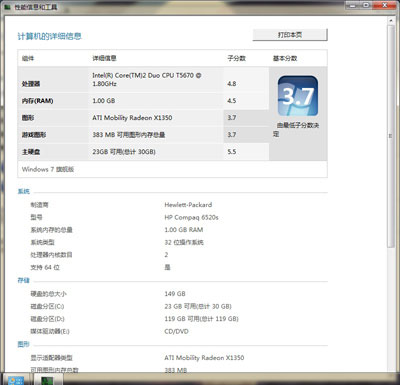Select the 计算机的详细信息 heading
400x385 pixels.
(x=50, y=36)
